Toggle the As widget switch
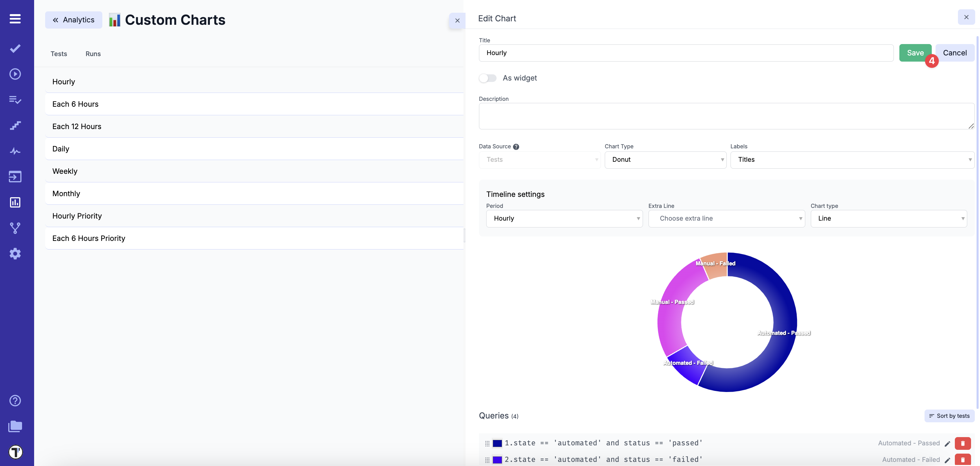 coord(488,78)
